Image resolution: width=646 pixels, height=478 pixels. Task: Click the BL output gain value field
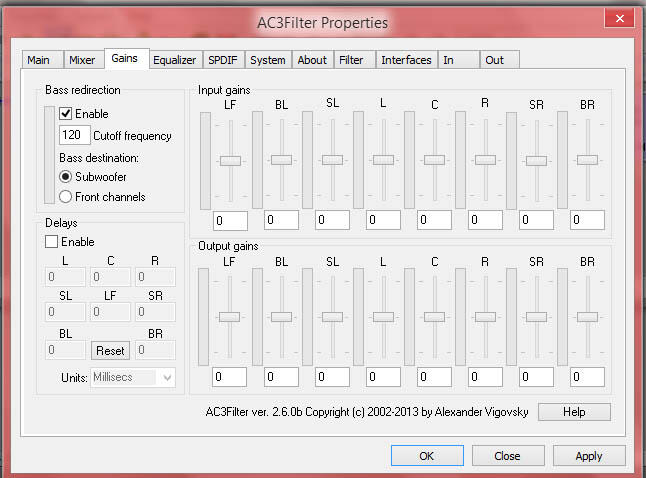[281, 377]
